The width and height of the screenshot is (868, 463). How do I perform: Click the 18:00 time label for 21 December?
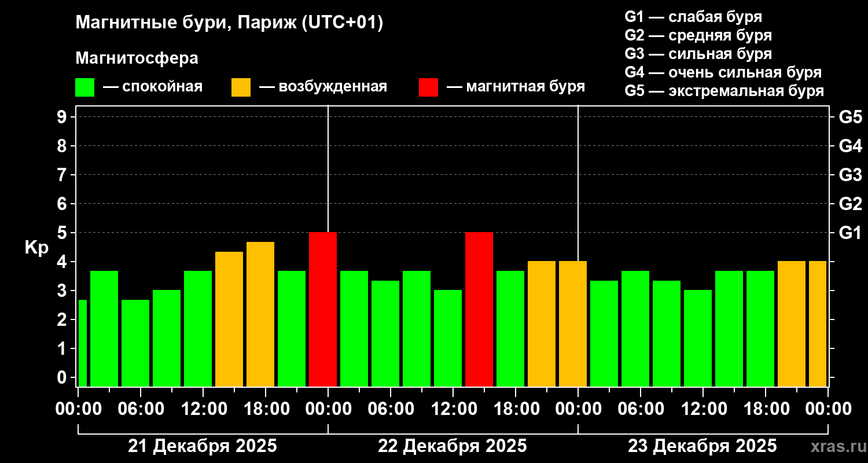click(x=266, y=409)
